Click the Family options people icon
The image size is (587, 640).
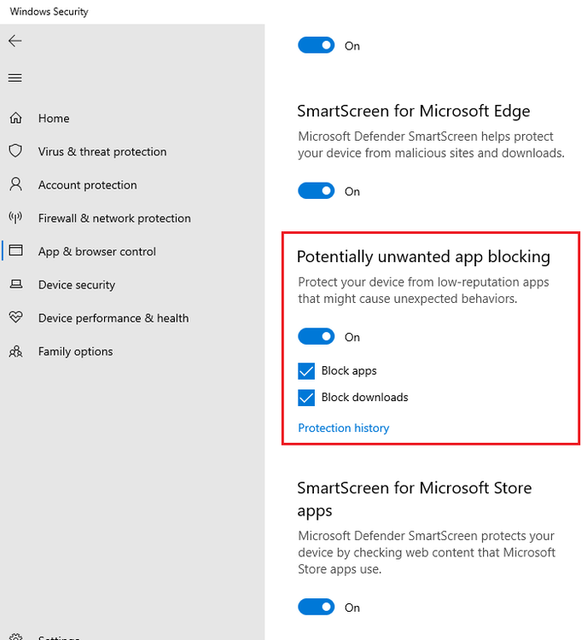(x=16, y=351)
